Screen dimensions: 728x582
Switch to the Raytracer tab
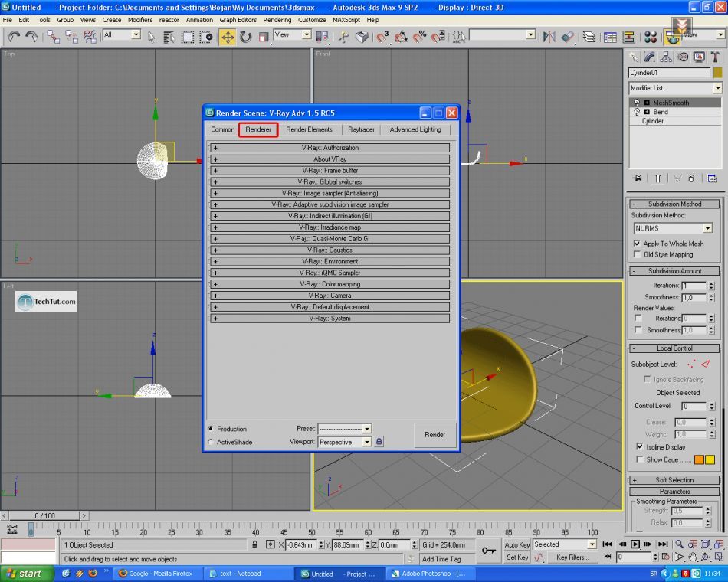tap(361, 129)
